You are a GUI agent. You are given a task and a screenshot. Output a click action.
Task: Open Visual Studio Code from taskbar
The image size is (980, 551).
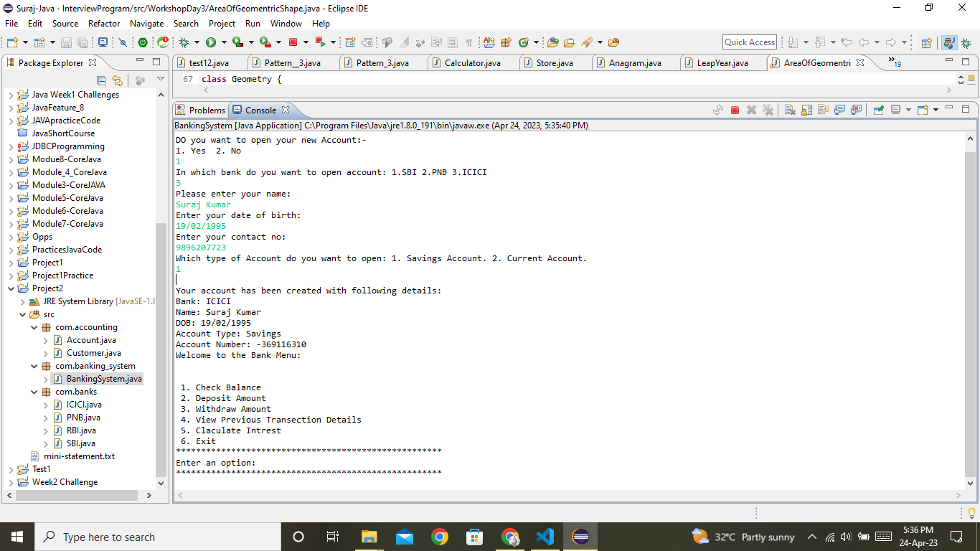click(545, 537)
